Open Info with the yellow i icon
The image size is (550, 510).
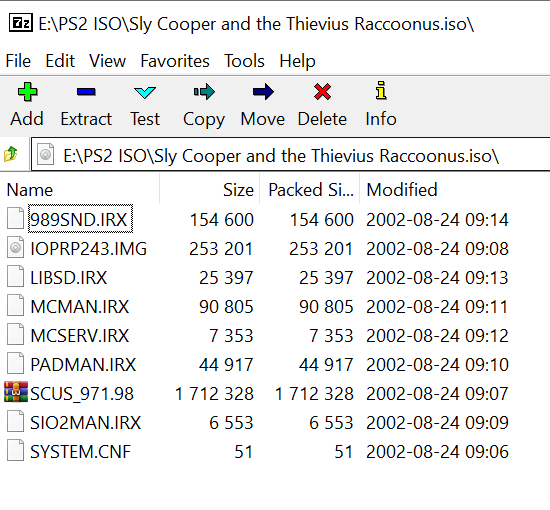pyautogui.click(x=381, y=90)
